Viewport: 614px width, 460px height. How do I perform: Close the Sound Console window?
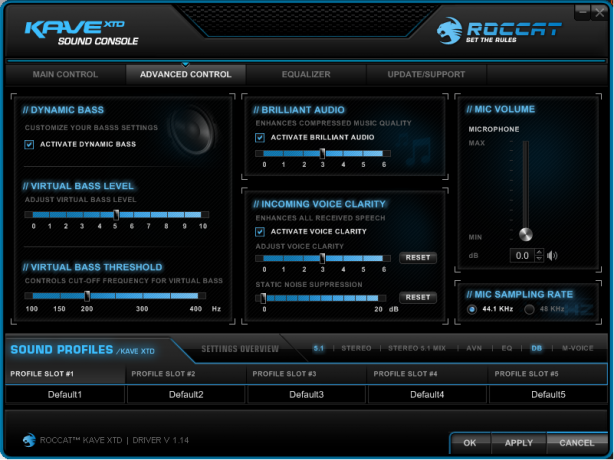point(599,12)
